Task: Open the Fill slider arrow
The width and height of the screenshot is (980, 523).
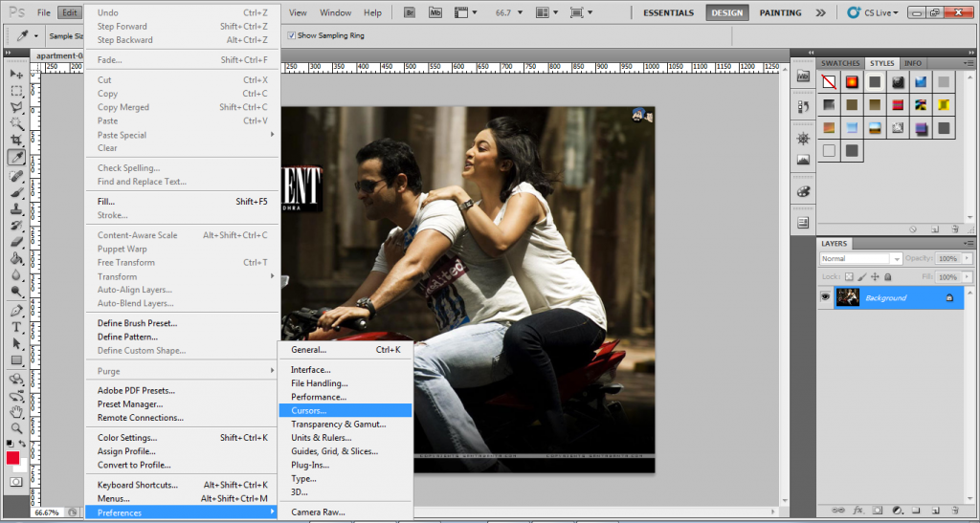Action: [969, 276]
